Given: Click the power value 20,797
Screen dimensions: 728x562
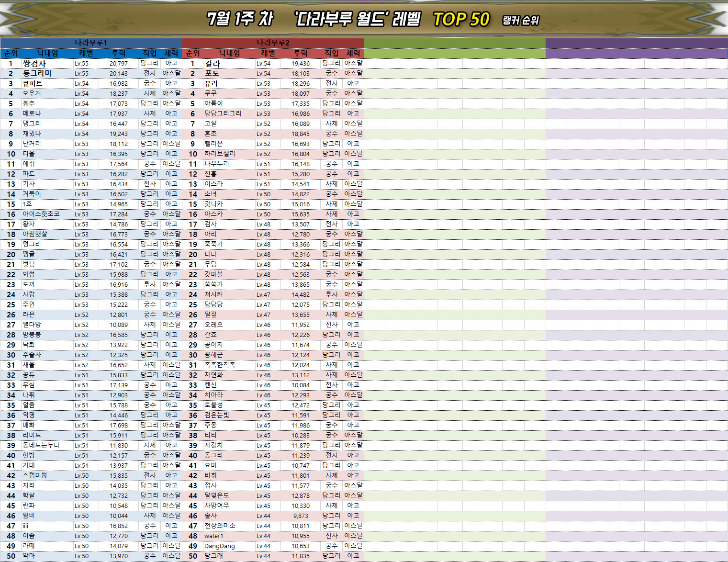Looking at the screenshot, I should (x=118, y=63).
